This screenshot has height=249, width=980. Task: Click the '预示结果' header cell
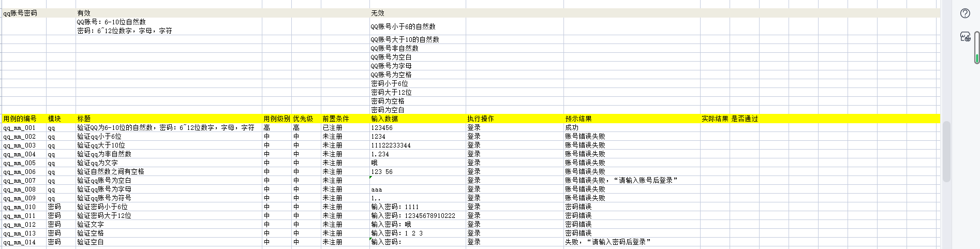632,119
